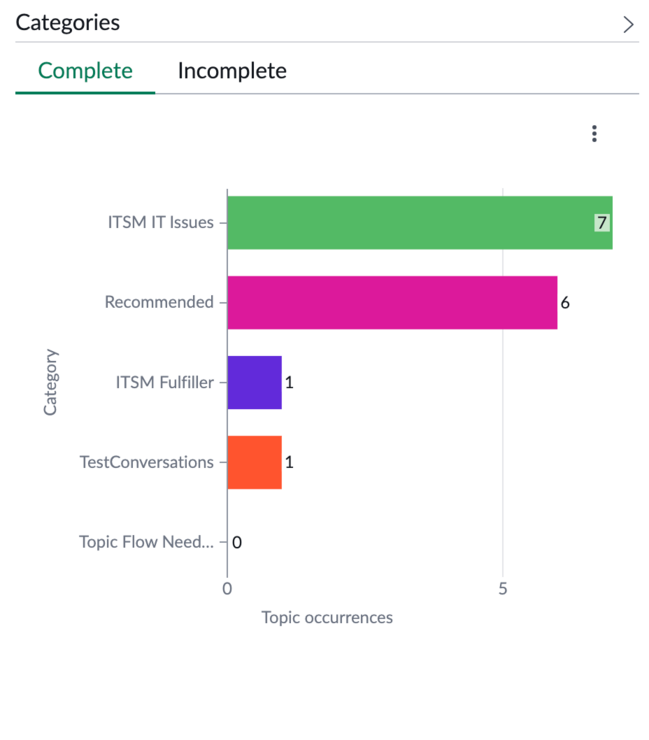The height and width of the screenshot is (740, 649).
Task: Click the truncated Topic Flow Need... label
Action: pyautogui.click(x=146, y=542)
